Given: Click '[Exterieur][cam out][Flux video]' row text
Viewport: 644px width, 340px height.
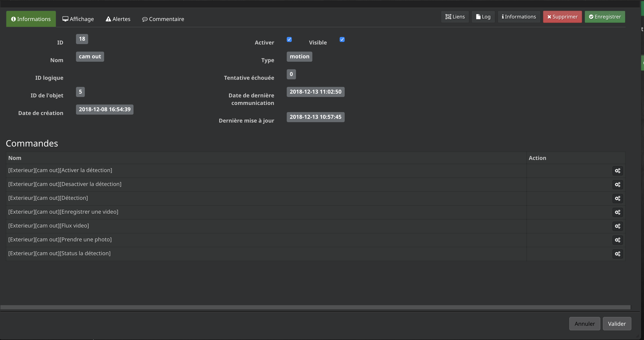Looking at the screenshot, I should point(48,226).
